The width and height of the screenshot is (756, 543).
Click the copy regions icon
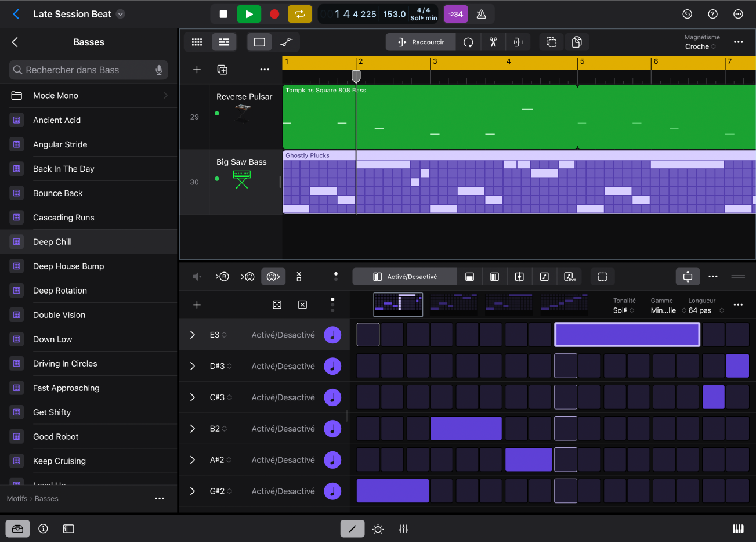[577, 42]
